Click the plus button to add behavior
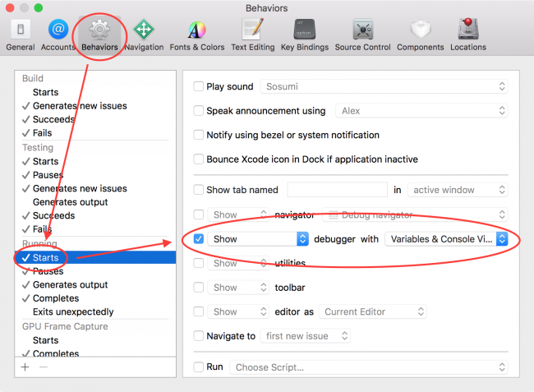Viewport: 534px width, 392px height. pos(25,367)
